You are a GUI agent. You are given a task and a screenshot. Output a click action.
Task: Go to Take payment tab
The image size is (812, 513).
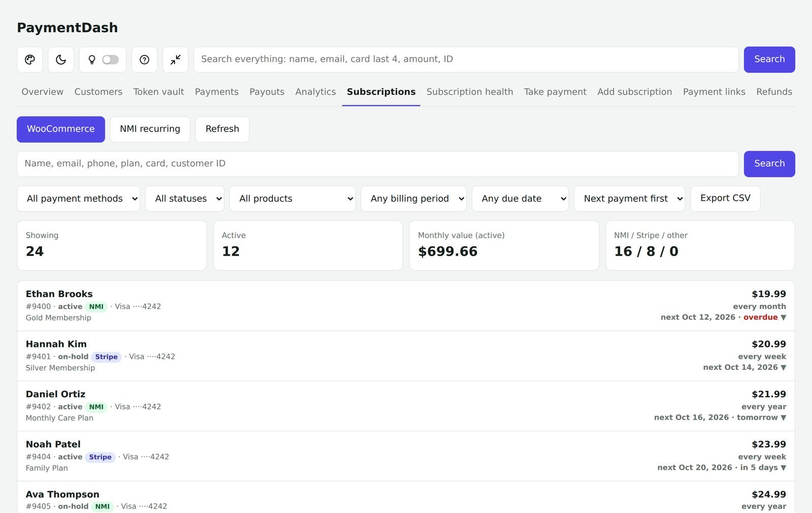tap(555, 92)
